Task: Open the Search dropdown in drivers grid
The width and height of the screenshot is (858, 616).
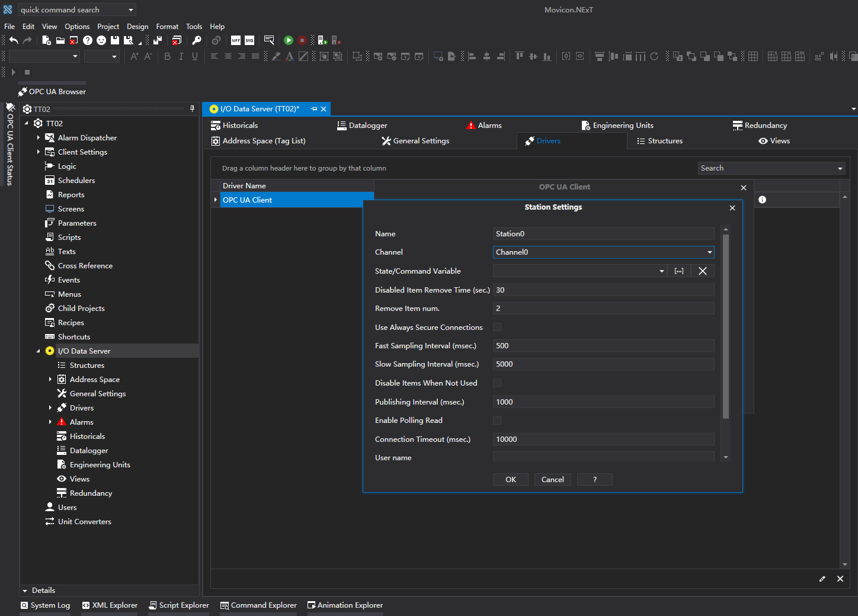Action: (840, 168)
